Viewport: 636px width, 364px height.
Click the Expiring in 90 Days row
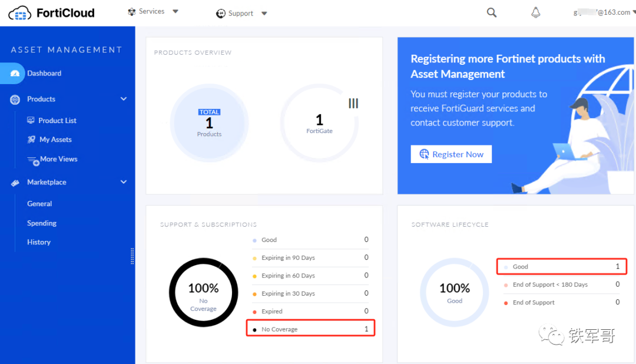[310, 257]
